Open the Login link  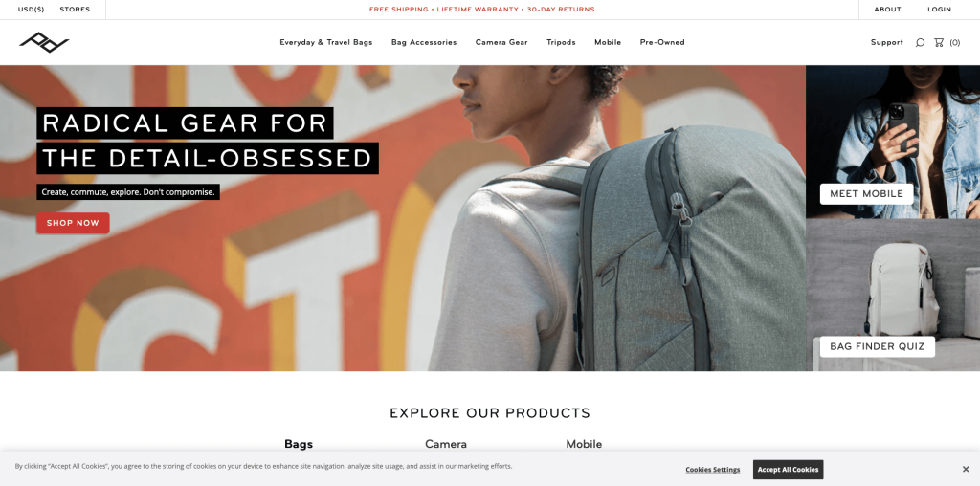pyautogui.click(x=940, y=10)
